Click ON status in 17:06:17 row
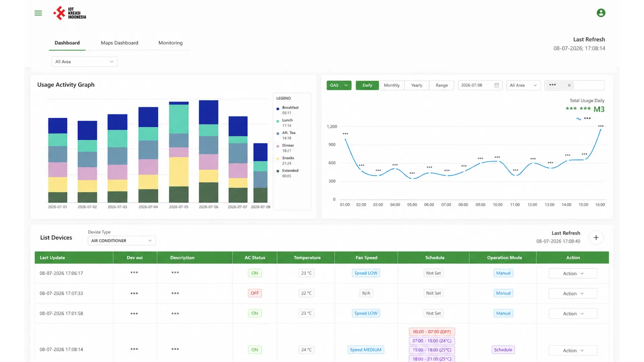644x362 pixels. (255, 273)
